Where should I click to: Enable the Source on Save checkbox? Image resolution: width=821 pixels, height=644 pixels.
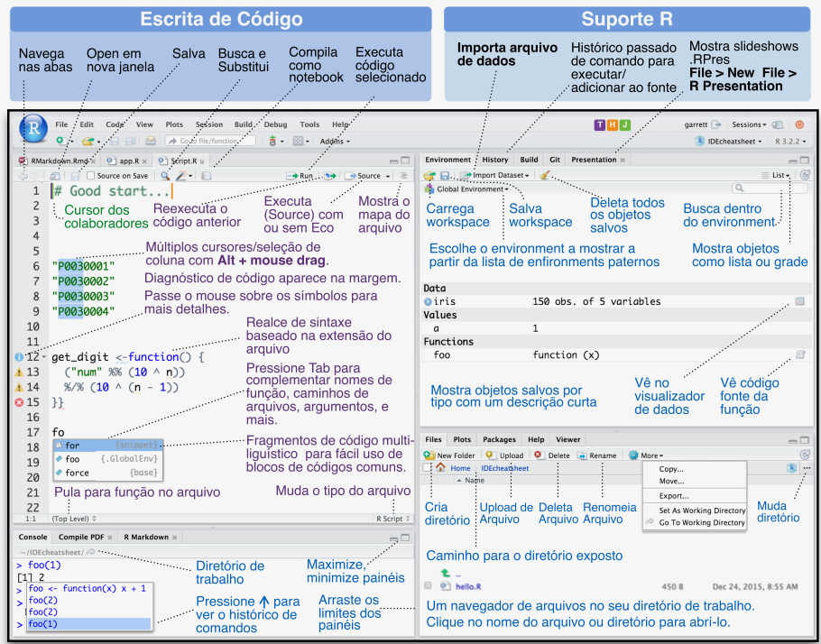pos(91,176)
